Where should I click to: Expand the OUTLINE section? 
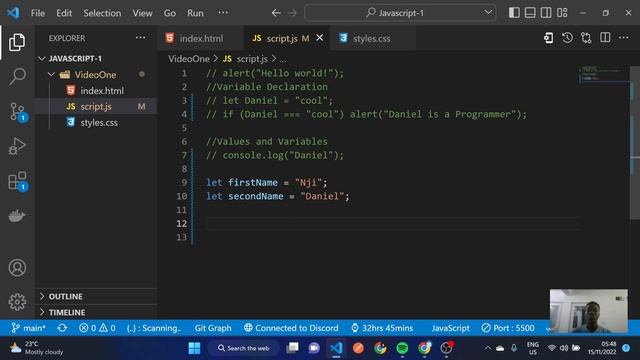click(96, 296)
